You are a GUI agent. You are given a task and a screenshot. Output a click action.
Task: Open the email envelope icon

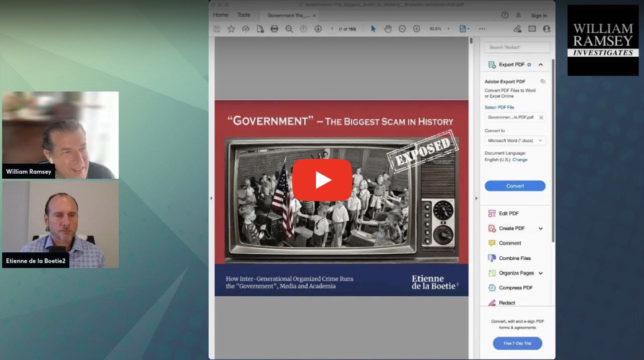[x=532, y=29]
